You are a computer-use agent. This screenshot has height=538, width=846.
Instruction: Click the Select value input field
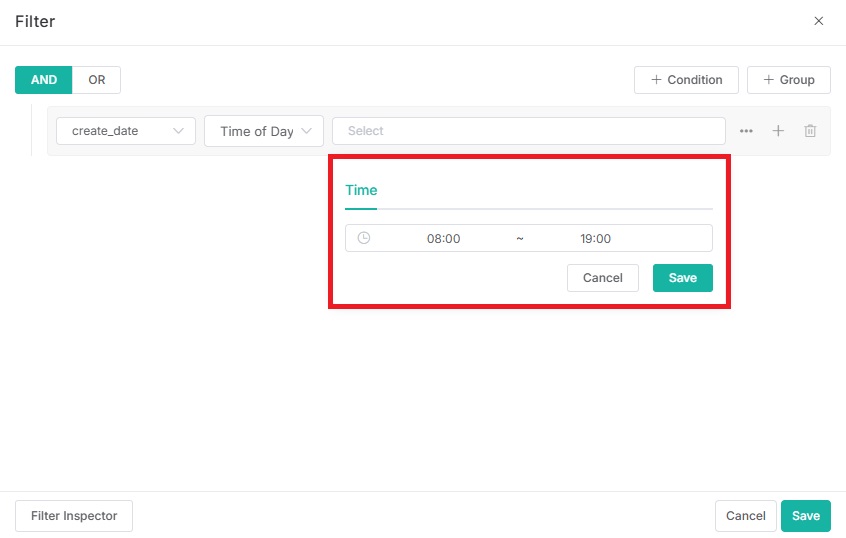click(528, 131)
